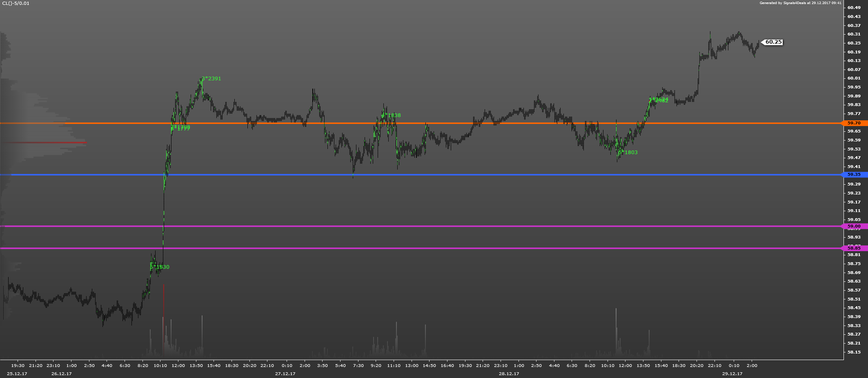This screenshot has width=868, height=378.
Task: Select the blue 59.35 level marker
Action: (x=854, y=175)
